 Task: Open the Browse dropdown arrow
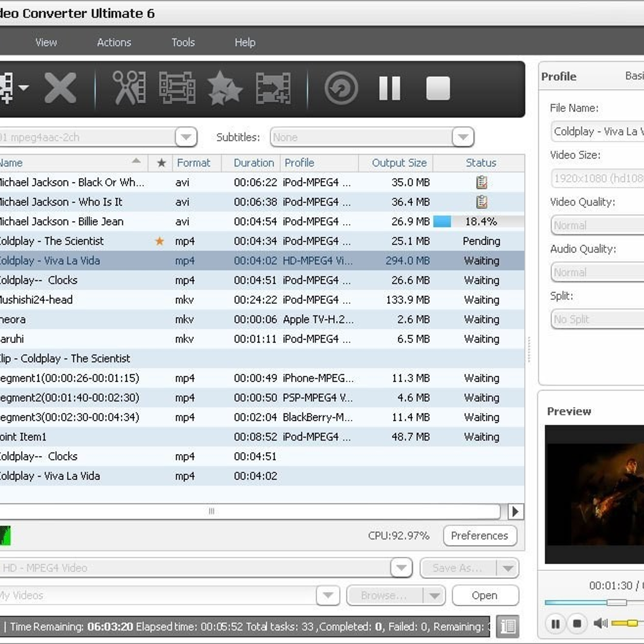pyautogui.click(x=434, y=595)
